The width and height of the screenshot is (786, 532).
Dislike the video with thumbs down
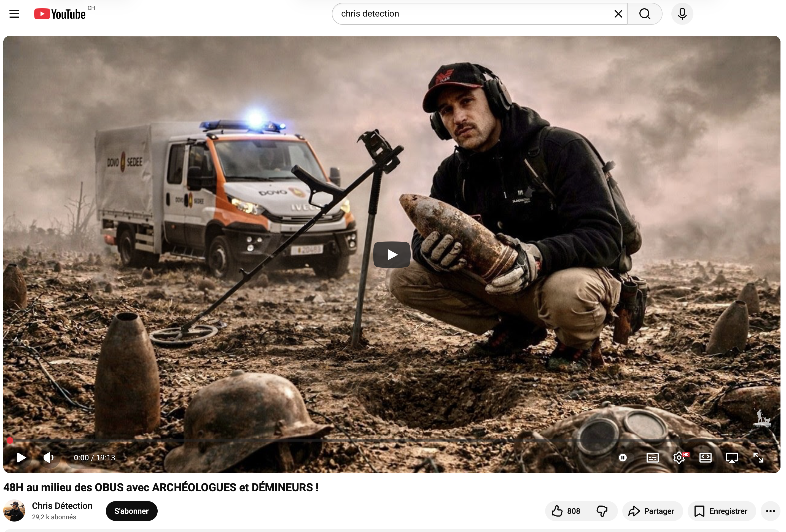click(x=602, y=511)
